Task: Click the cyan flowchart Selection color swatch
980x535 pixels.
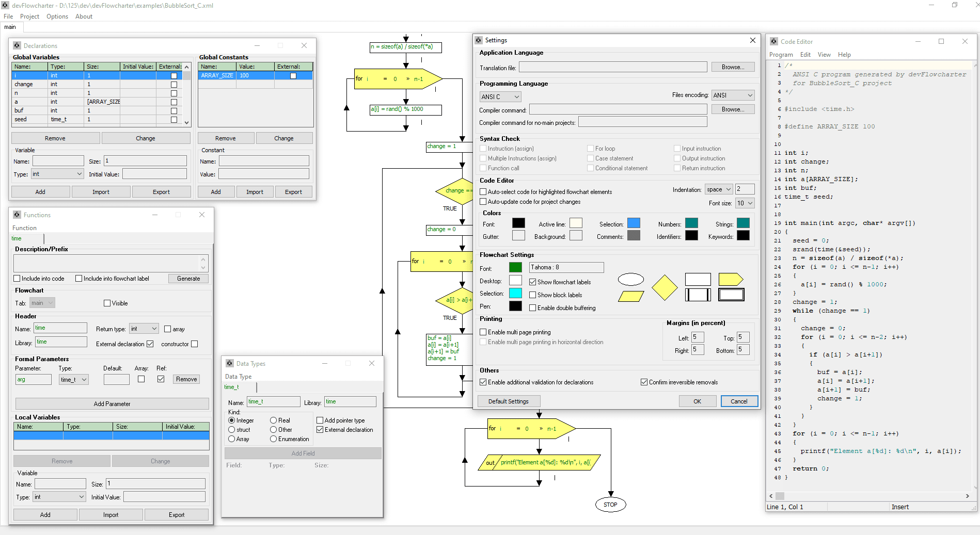Action: click(515, 293)
